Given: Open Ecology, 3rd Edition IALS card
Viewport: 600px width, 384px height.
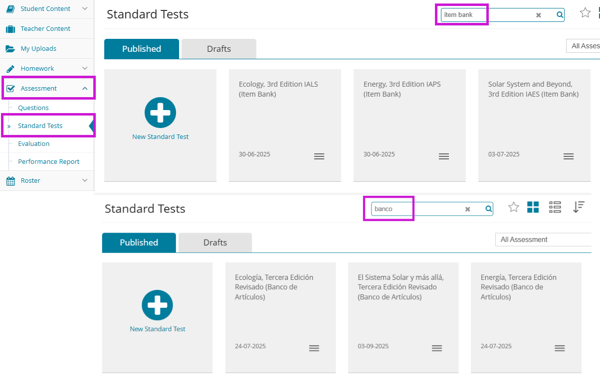Looking at the screenshot, I should tap(285, 125).
